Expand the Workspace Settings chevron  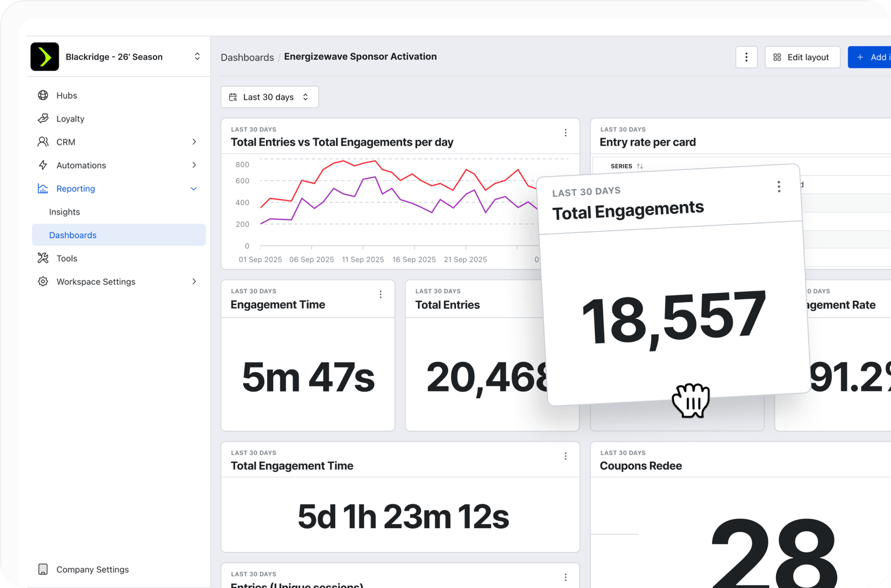pos(194,282)
